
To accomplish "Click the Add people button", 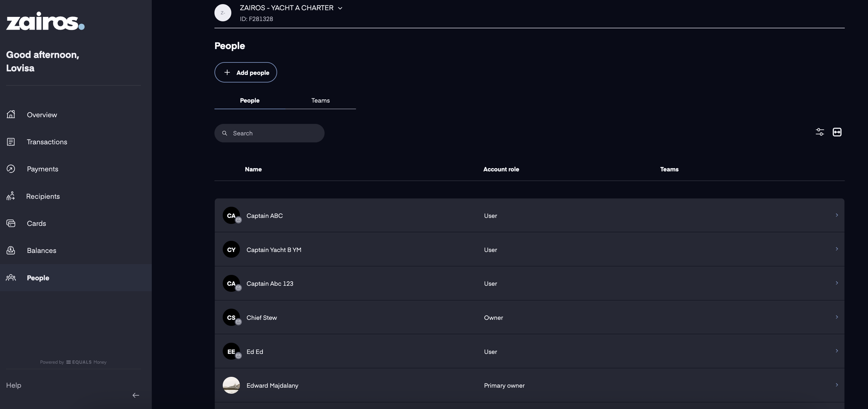I will [246, 72].
